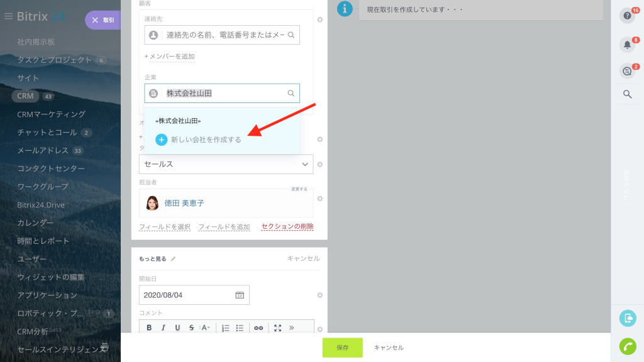Click the notifications bell icon
This screenshot has height=362, width=644.
(x=626, y=45)
